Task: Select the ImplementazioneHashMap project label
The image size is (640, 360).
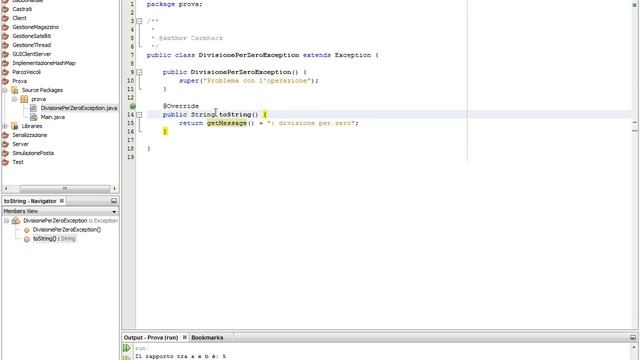Action: tap(44, 63)
